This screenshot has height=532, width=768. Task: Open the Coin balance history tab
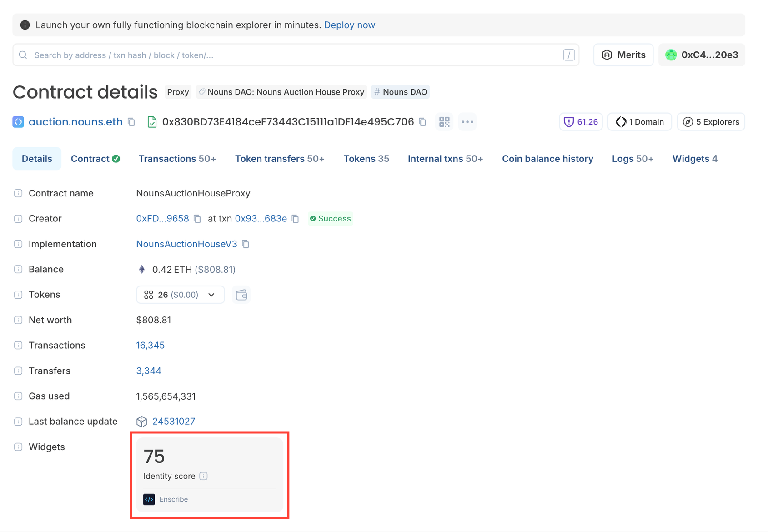coord(547,158)
